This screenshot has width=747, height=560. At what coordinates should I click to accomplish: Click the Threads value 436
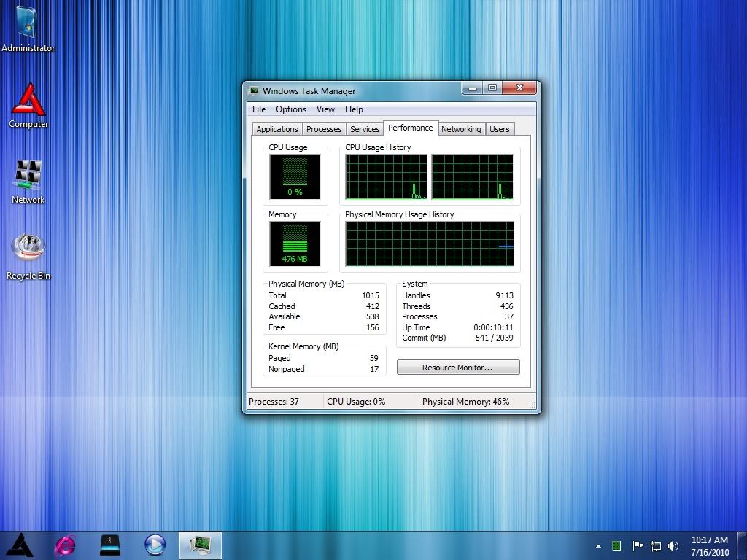point(507,306)
